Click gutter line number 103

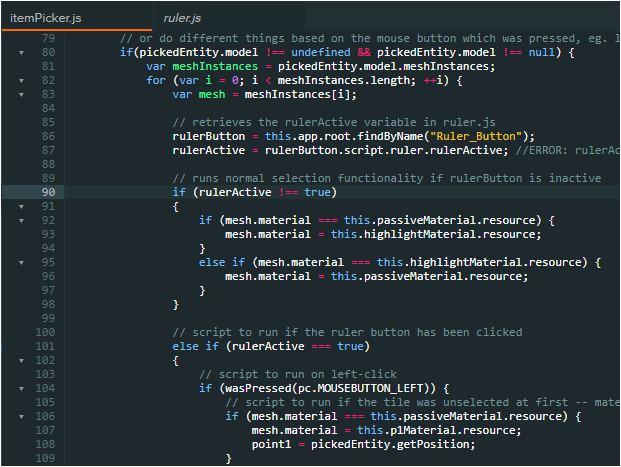[45, 374]
